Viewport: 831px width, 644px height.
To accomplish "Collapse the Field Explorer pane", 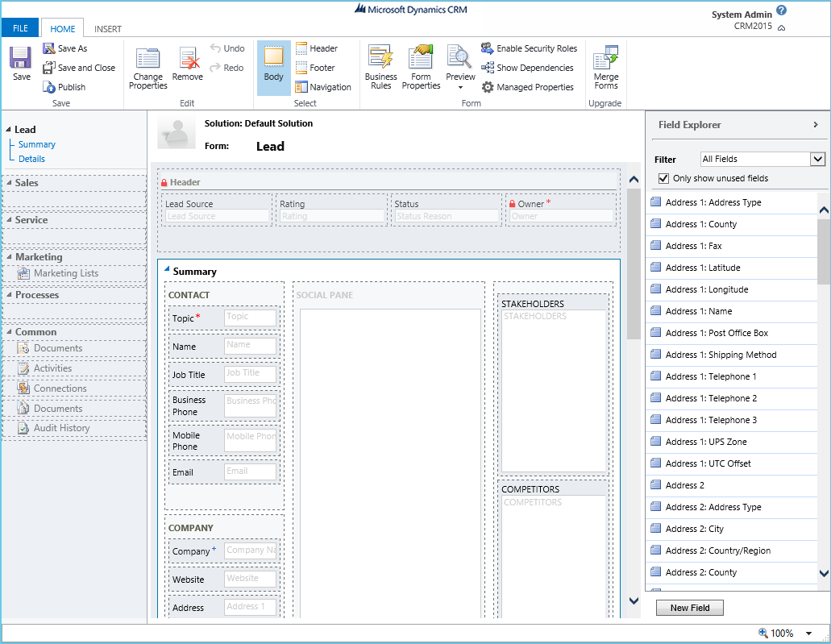I will coord(816,125).
